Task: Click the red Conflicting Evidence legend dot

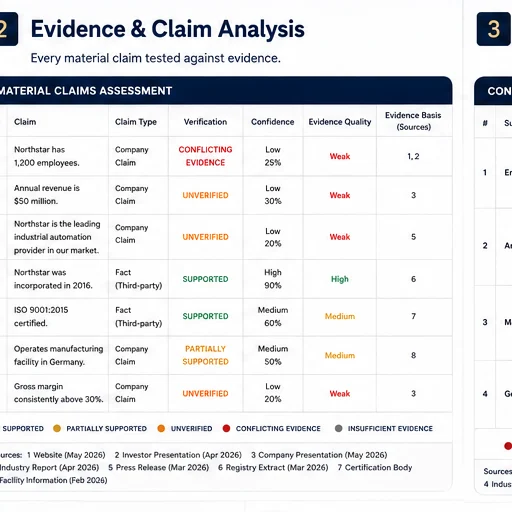Action: tap(226, 428)
